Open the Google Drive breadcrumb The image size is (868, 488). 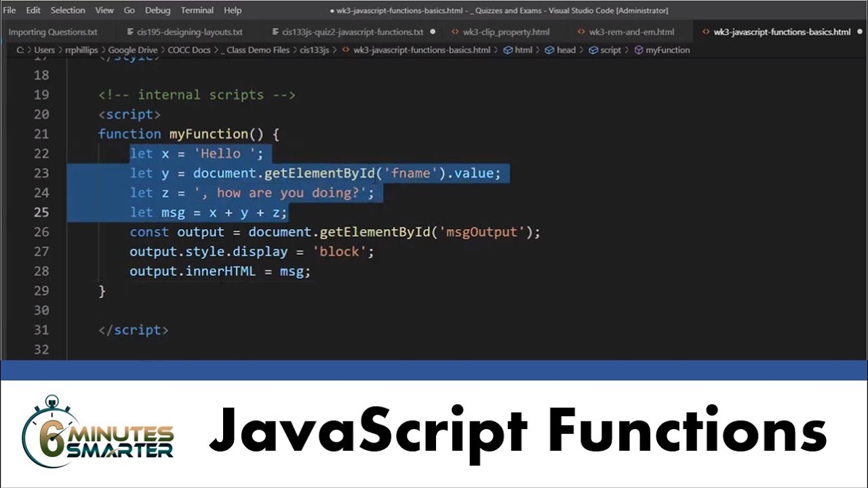point(134,50)
